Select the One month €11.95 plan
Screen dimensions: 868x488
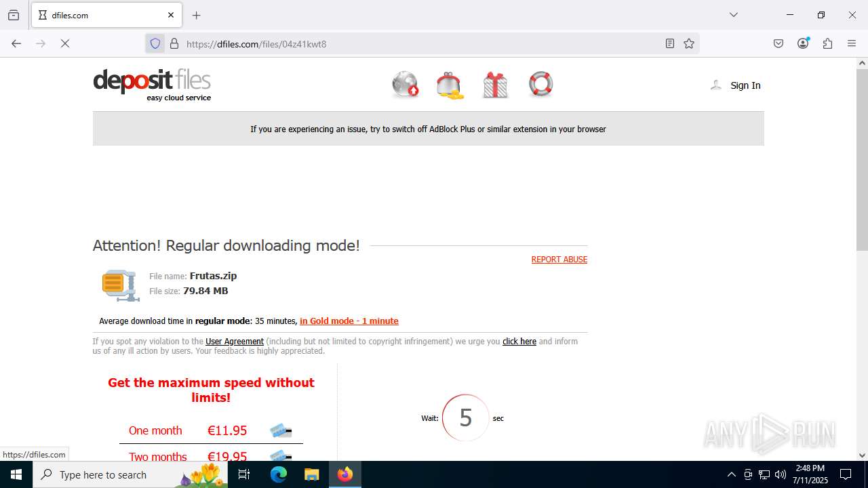tap(211, 430)
